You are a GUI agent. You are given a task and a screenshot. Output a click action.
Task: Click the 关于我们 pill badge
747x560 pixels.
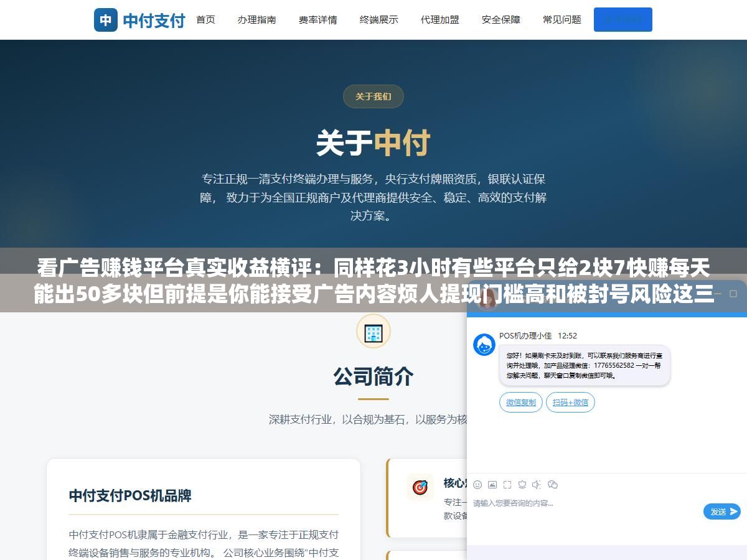tap(374, 96)
